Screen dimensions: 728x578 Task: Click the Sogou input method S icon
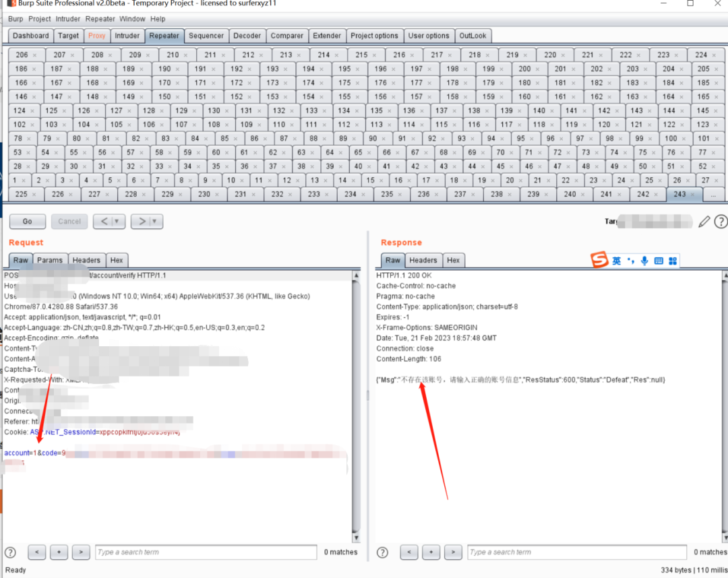599,260
